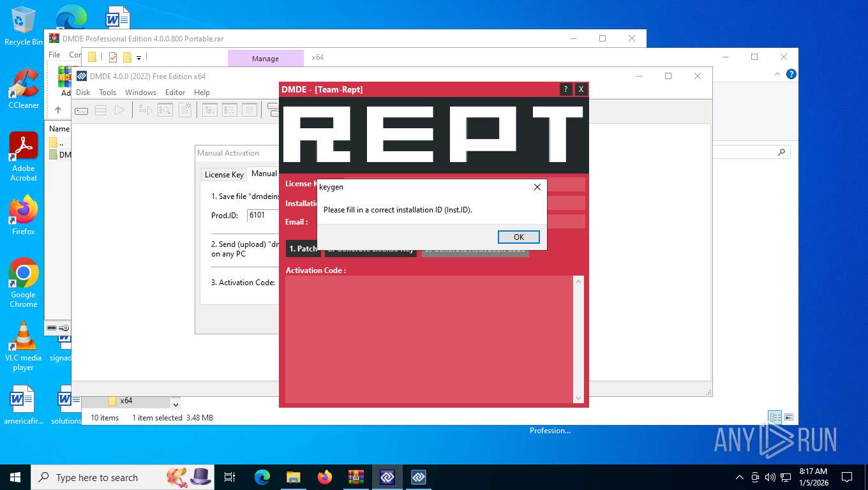Open Adobe Acrobat desktop shortcut
868x490 pixels.
click(24, 157)
